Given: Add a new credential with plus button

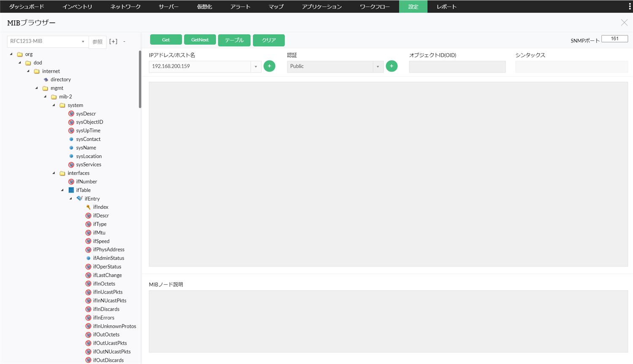Looking at the screenshot, I should pos(392,66).
